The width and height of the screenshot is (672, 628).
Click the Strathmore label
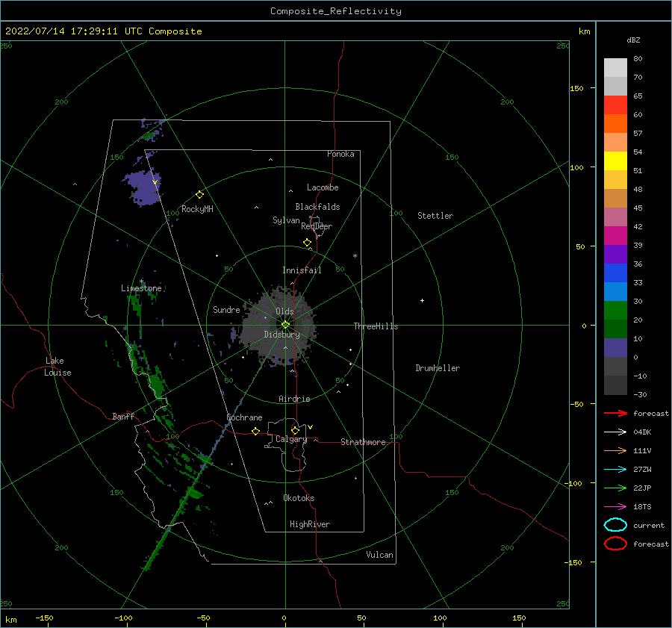coord(363,442)
